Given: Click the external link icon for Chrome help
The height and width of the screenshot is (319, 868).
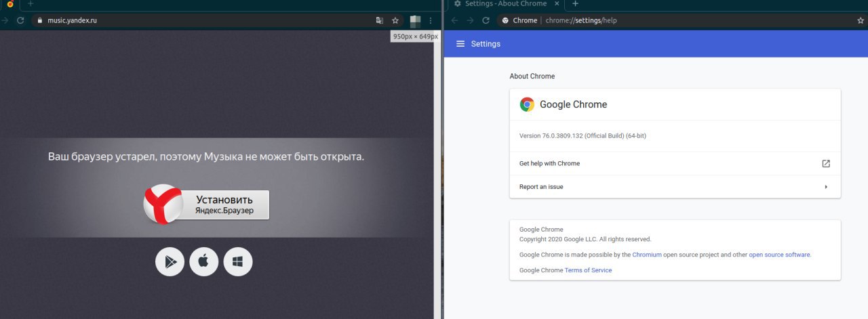Looking at the screenshot, I should click(826, 163).
